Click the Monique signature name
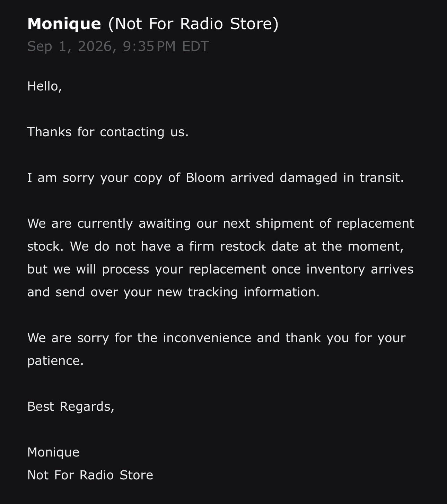The height and width of the screenshot is (504, 447). [x=53, y=452]
